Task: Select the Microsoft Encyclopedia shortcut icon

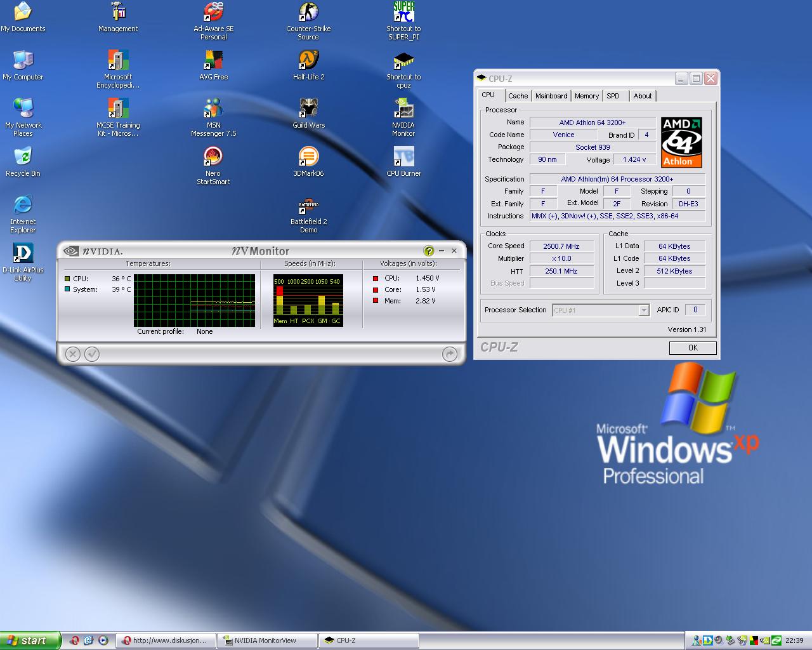Action: (118, 69)
